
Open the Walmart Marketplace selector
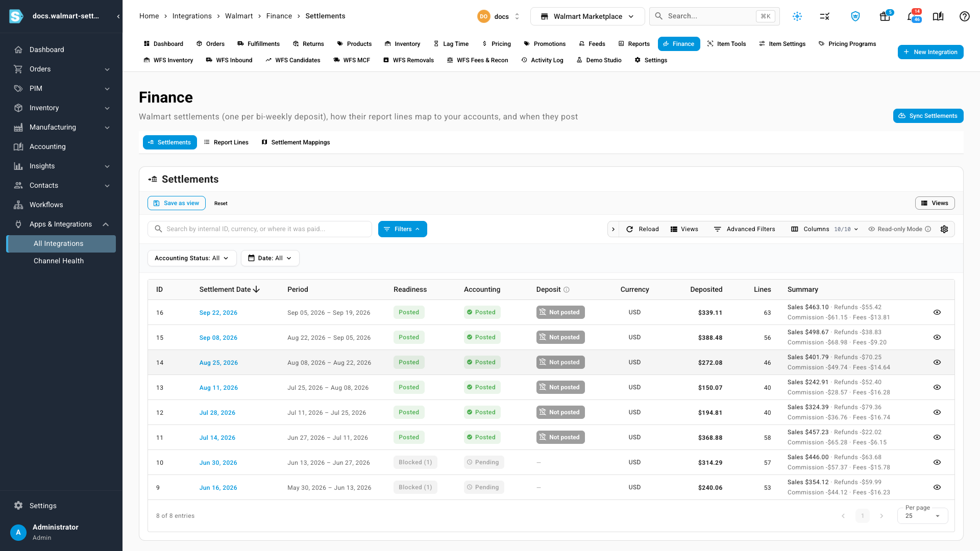point(587,16)
